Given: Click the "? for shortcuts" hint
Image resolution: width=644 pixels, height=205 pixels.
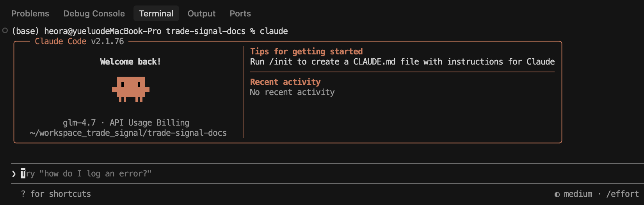Looking at the screenshot, I should [x=56, y=194].
